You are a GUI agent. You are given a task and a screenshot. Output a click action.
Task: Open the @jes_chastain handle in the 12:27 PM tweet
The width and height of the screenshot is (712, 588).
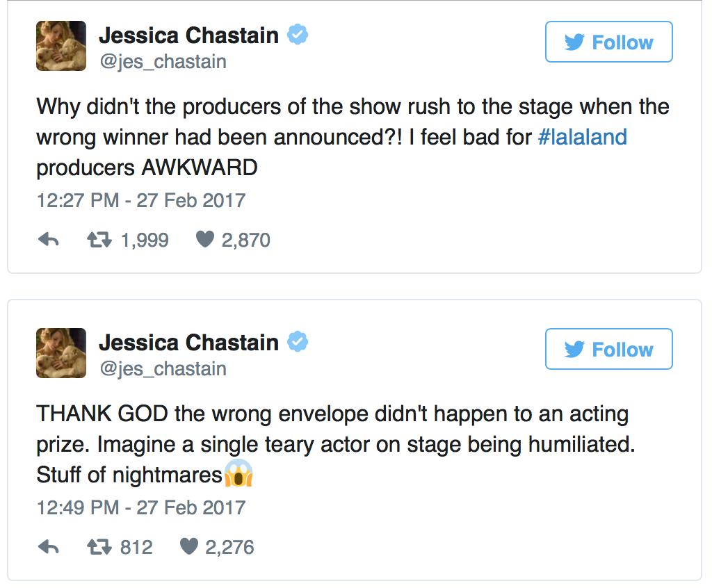point(162,61)
